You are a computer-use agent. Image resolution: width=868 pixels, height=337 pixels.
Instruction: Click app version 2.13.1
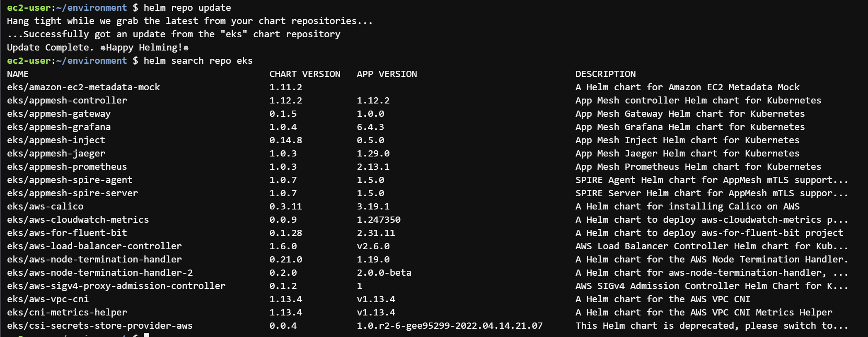[x=373, y=167]
